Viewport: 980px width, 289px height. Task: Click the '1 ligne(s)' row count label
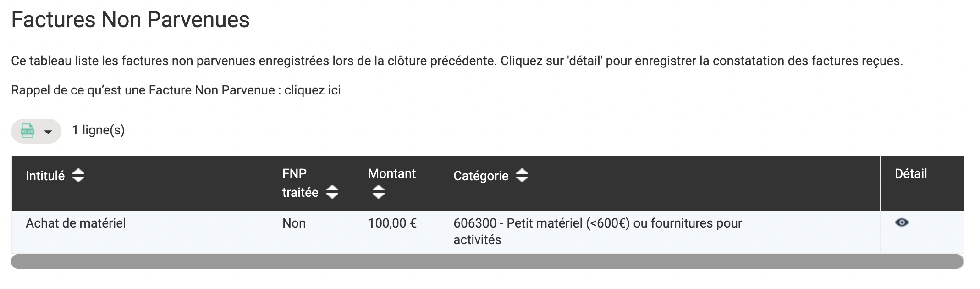tap(98, 130)
